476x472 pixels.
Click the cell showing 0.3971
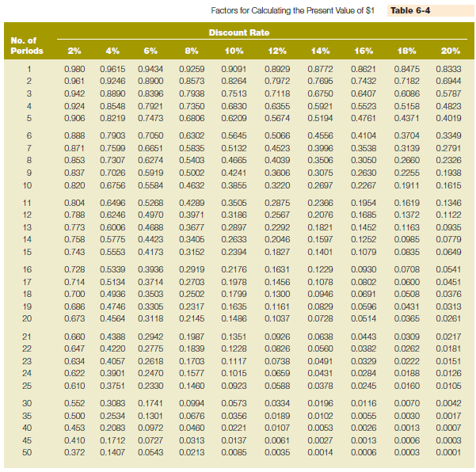click(192, 215)
